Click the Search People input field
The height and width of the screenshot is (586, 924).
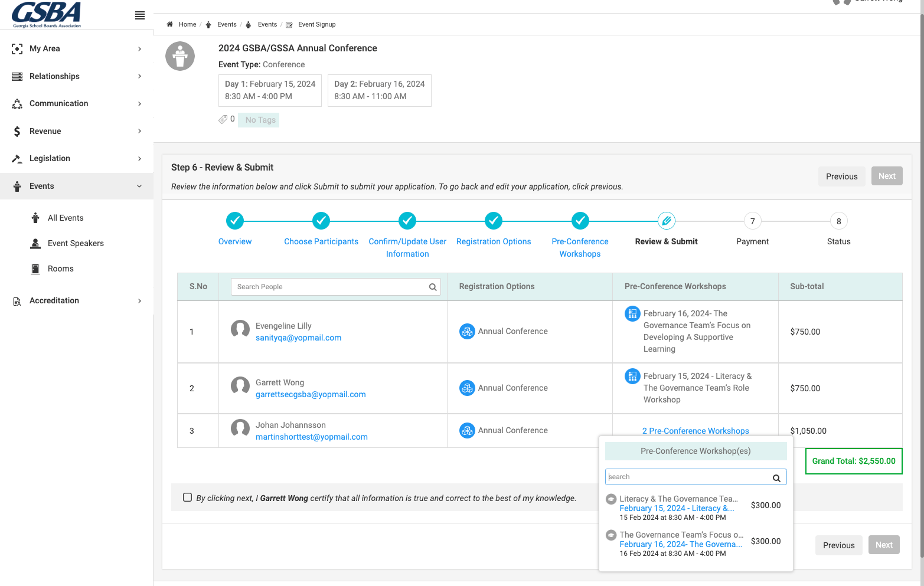[x=335, y=287]
